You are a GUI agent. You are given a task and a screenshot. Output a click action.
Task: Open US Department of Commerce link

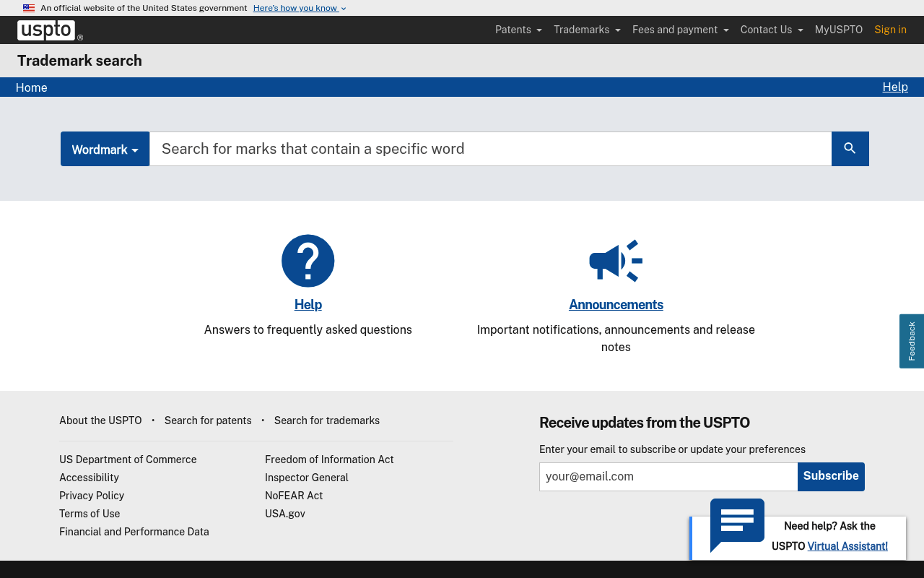(128, 460)
